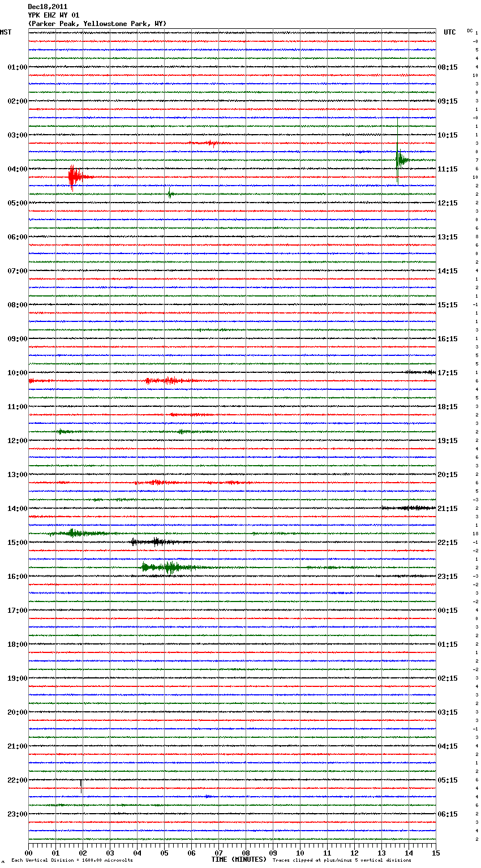The width and height of the screenshot is (481, 868).
Task: Select the 08:00 MST time label
Action: 17,305
